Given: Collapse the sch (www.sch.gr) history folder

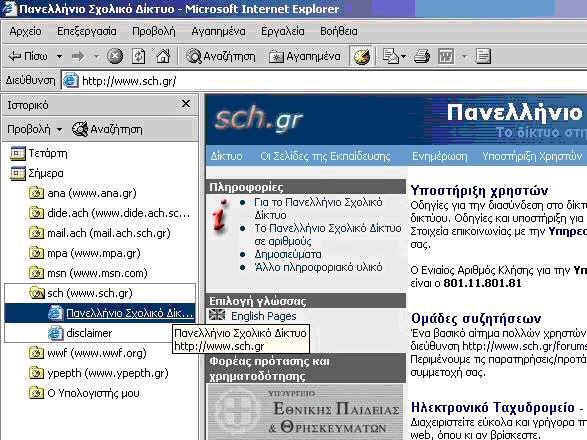Looking at the screenshot, I should 80,293.
